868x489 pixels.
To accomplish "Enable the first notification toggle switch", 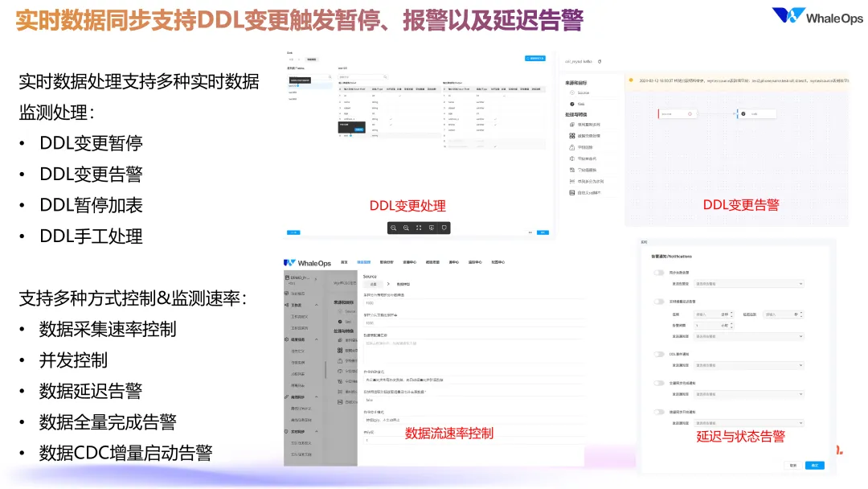I will [x=659, y=273].
